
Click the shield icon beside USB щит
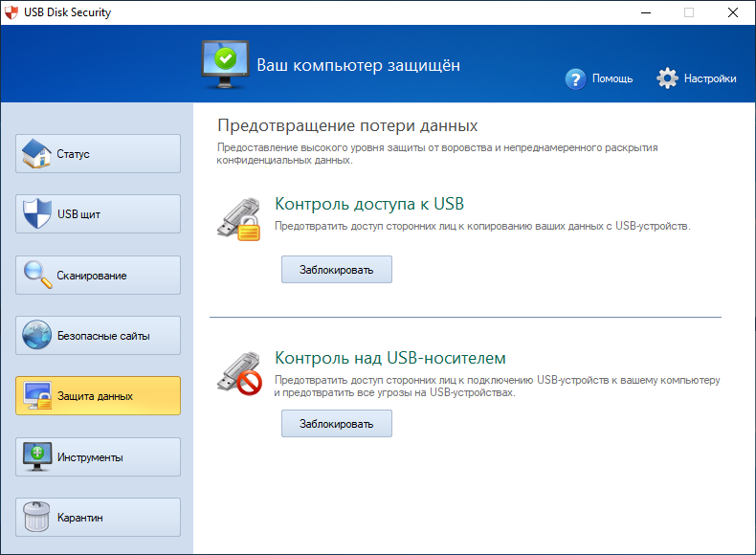click(36, 213)
